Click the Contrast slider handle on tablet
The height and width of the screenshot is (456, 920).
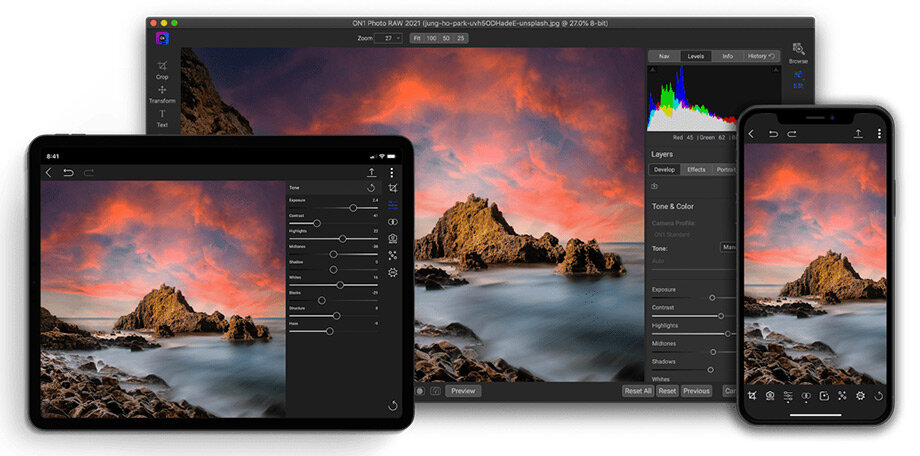[317, 223]
